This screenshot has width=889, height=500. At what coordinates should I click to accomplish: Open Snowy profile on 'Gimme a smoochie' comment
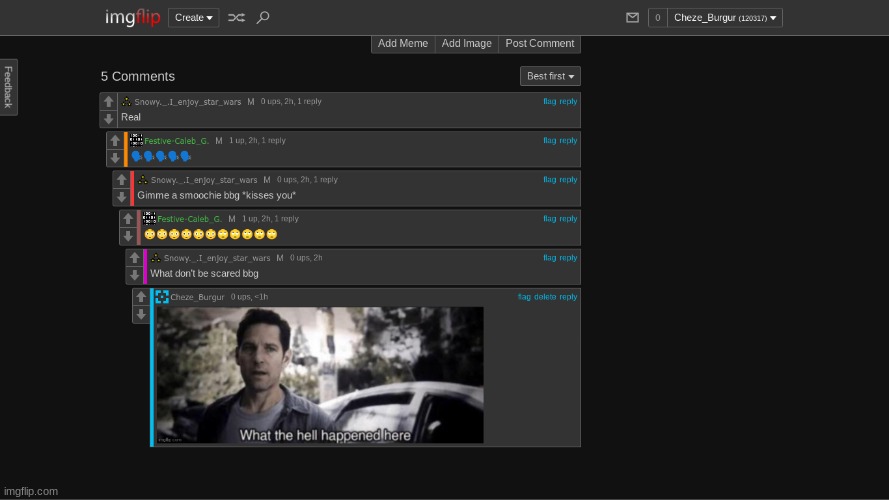(x=204, y=180)
